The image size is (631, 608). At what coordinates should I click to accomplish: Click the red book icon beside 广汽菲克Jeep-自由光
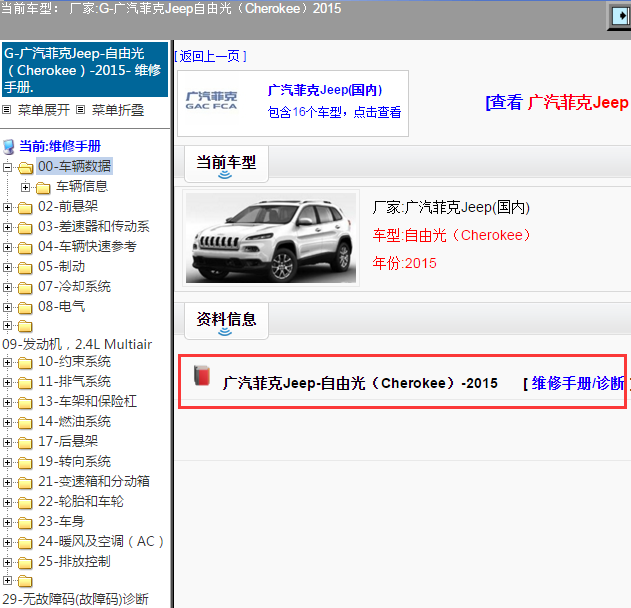[x=202, y=375]
